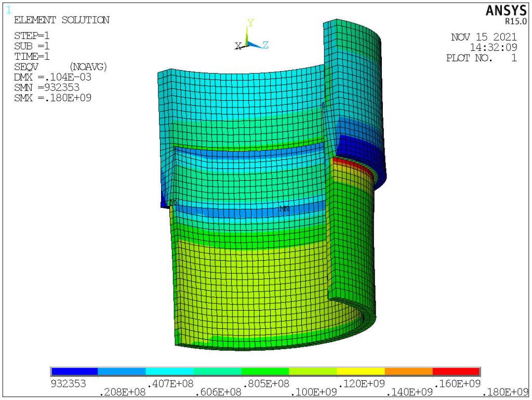Screen dimensions: 532x400
Task: Click the NOV 15 2021 date stamp
Action: coord(483,37)
